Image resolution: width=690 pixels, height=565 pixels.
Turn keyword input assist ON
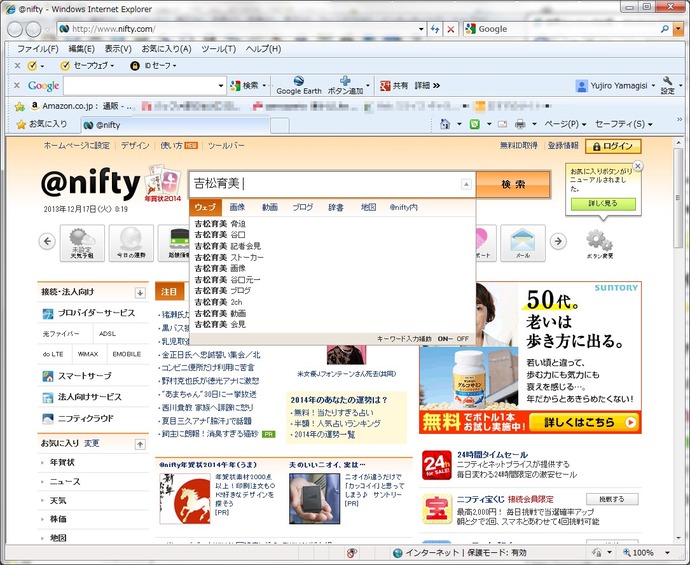(x=442, y=339)
